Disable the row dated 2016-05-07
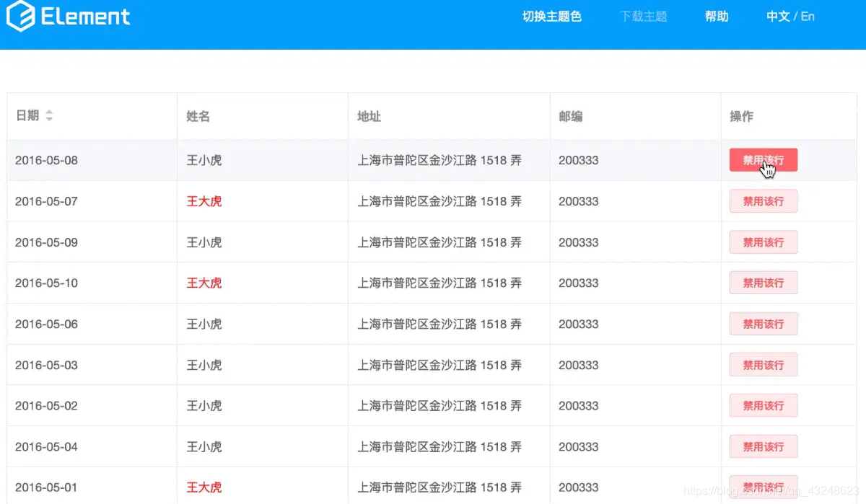The height and width of the screenshot is (504, 866). (763, 201)
